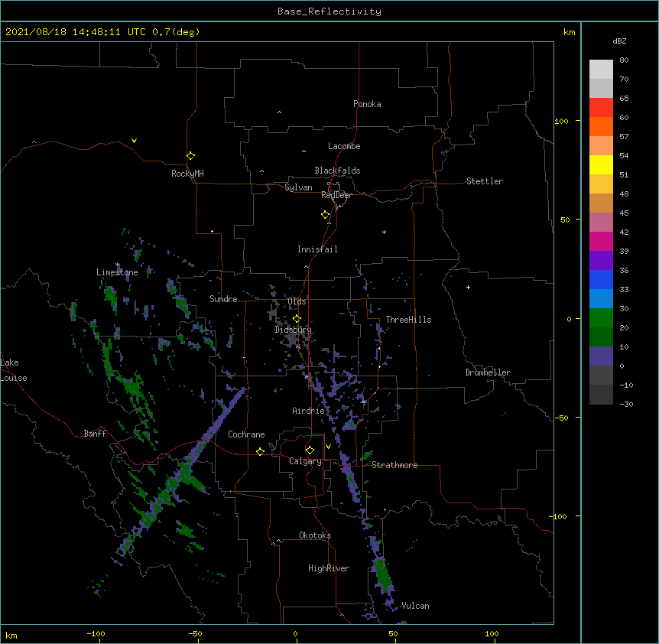Click the Strathmore city label
The width and height of the screenshot is (659, 644).
click(x=394, y=465)
